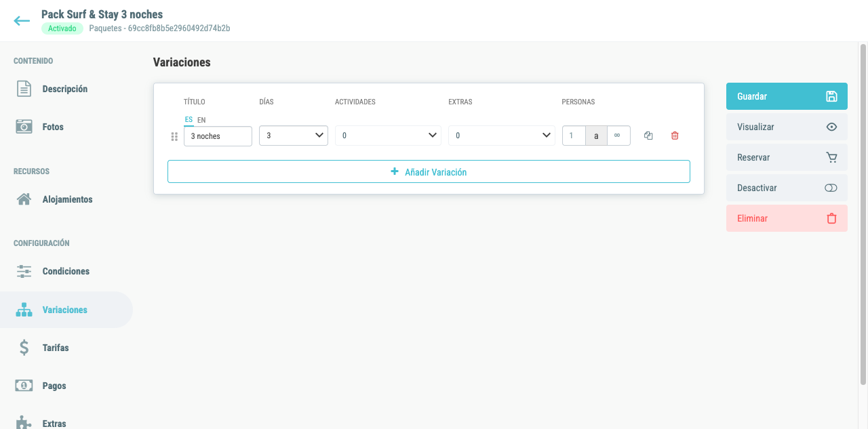Open the Días dropdown
868x429 pixels.
click(294, 136)
